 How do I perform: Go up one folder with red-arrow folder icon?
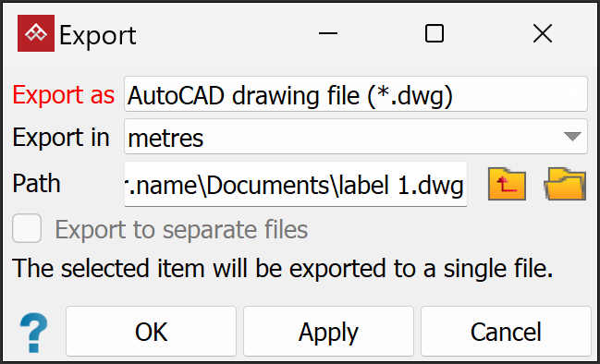pyautogui.click(x=507, y=184)
